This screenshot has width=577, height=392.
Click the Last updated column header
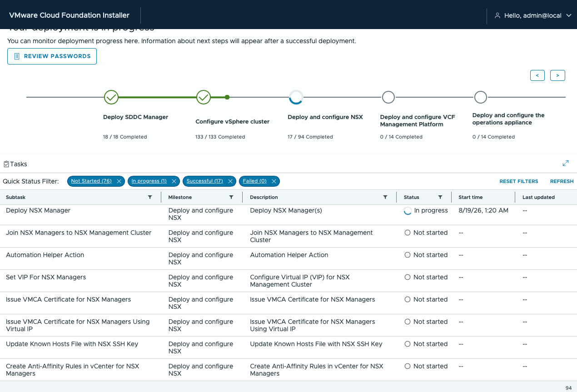point(538,197)
